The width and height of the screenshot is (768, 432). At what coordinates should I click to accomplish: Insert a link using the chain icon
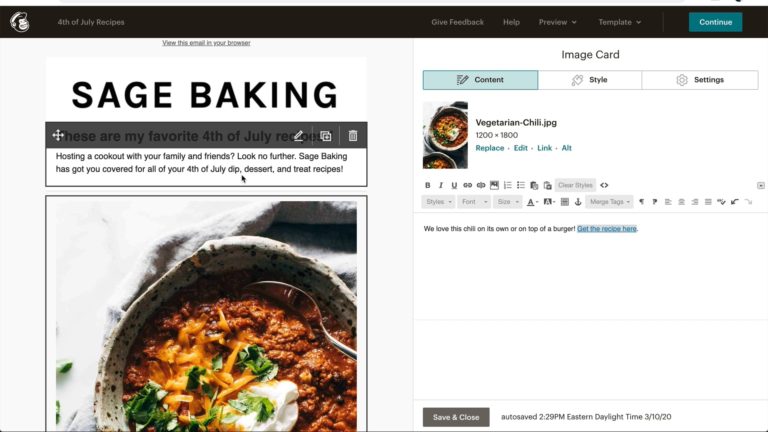[467, 185]
